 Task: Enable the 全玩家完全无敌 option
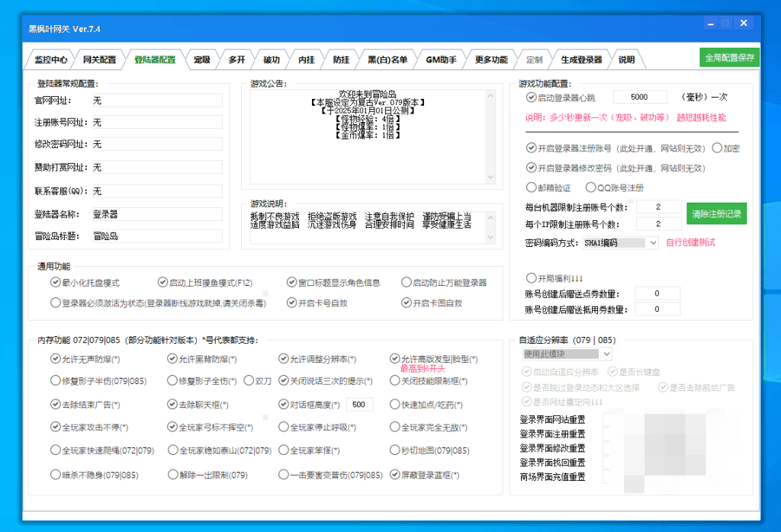(395, 428)
